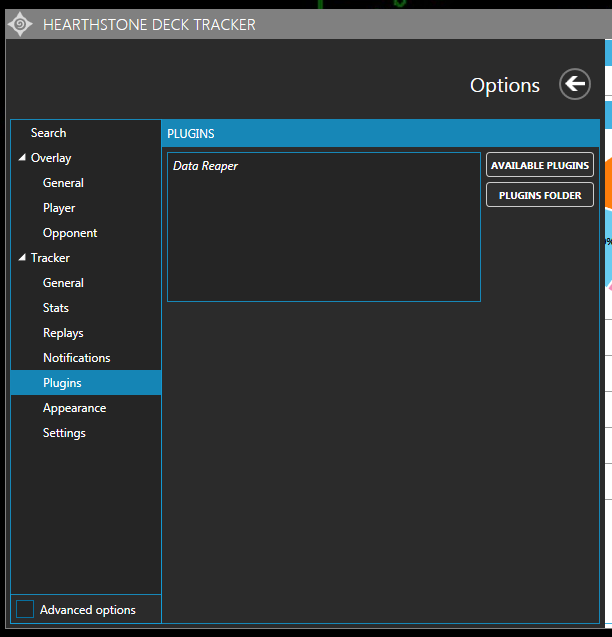Select the Data Reaper plugin

pyautogui.click(x=205, y=166)
